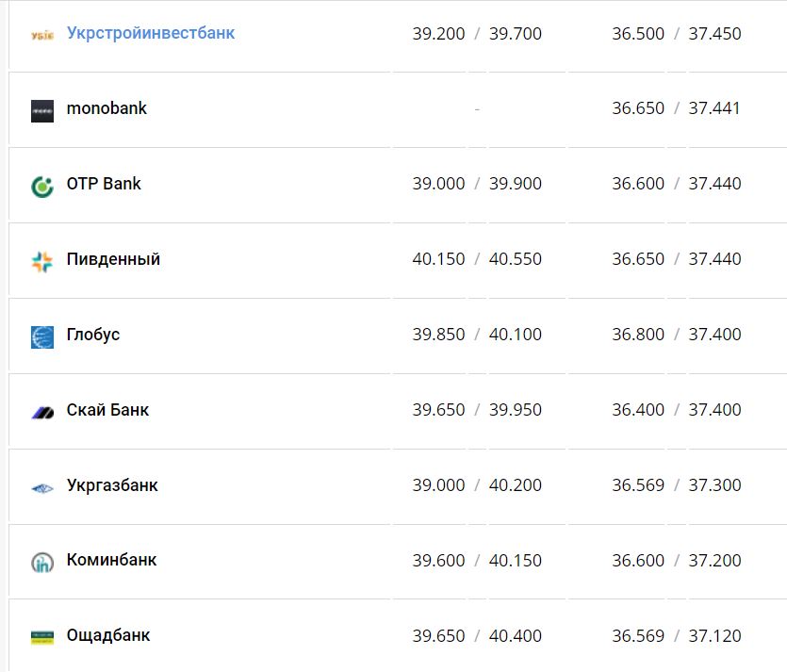Click the Укрстройинвестбанк logo icon

42,35
